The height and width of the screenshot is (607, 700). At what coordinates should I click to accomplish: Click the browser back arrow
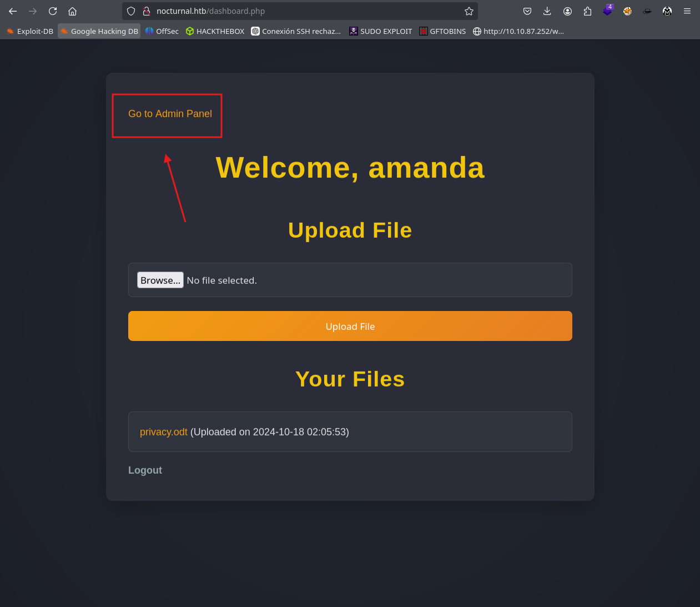pyautogui.click(x=13, y=11)
